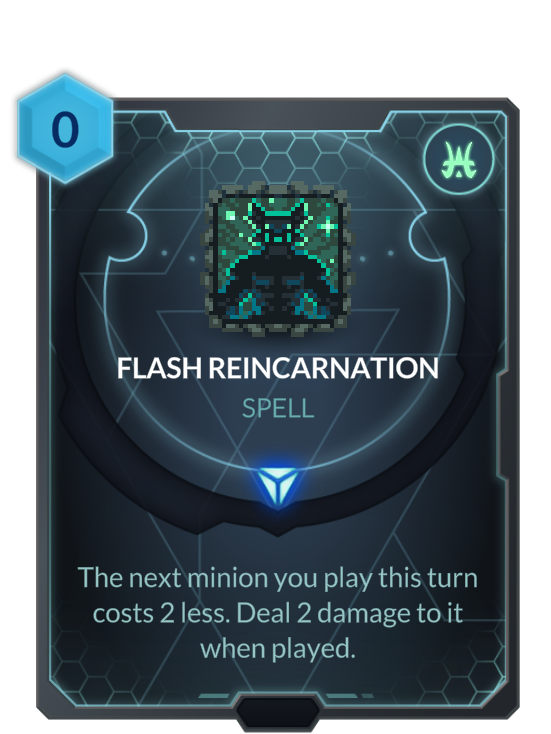The image size is (551, 734).
Task: Click the glowing blue triangle rarity gem
Action: tap(277, 487)
